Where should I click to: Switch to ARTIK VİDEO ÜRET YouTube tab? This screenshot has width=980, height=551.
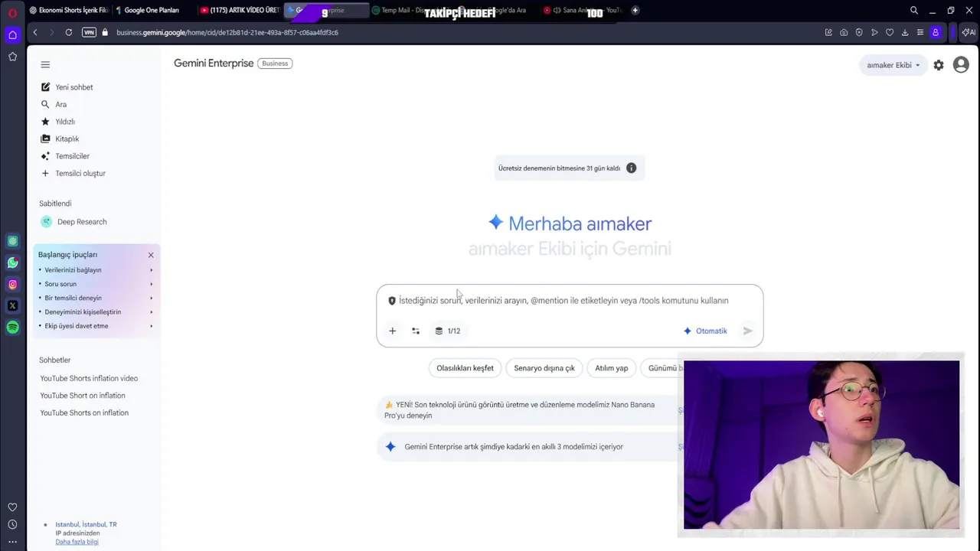coord(240,11)
